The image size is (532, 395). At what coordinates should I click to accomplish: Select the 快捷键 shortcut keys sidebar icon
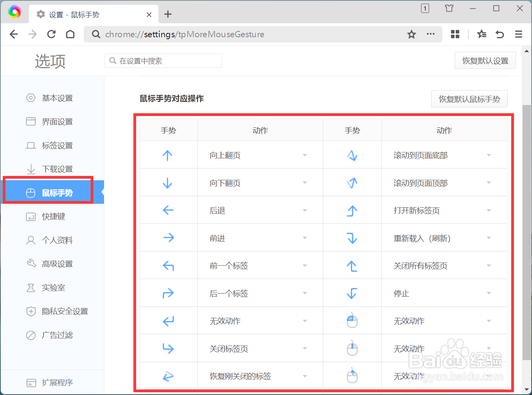click(x=31, y=216)
